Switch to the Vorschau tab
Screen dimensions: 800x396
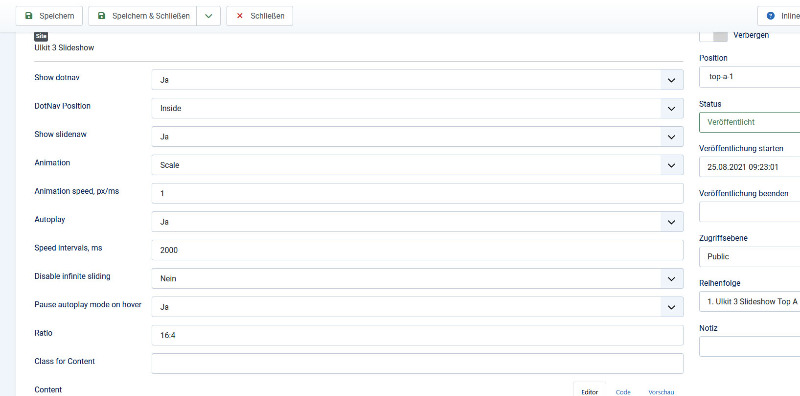(661, 392)
